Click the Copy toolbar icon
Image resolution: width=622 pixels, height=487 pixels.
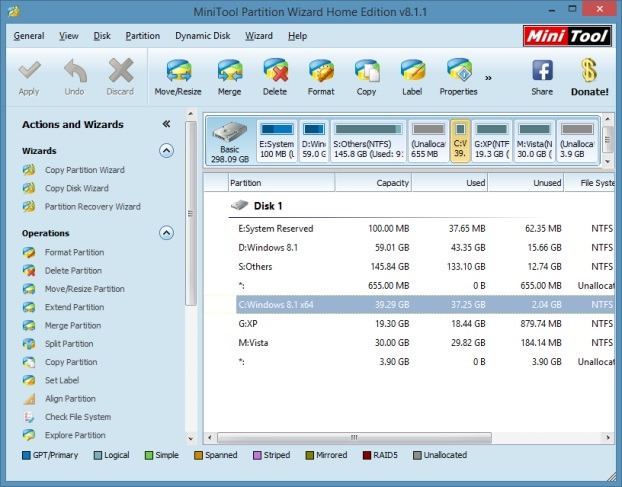367,70
